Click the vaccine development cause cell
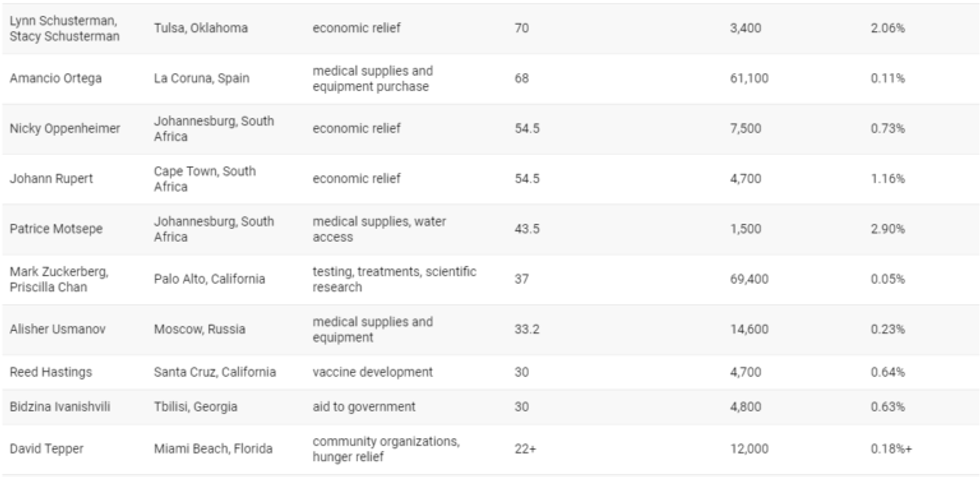Screen dimensions: 980x477 coord(372,372)
